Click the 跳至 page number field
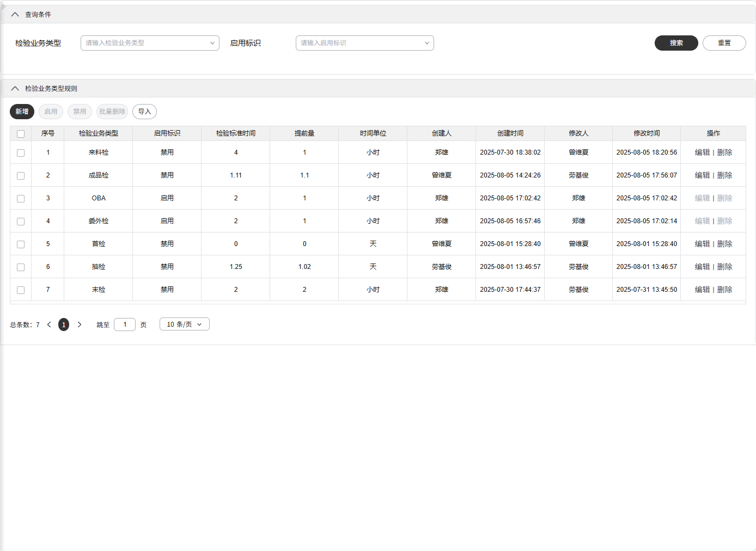 click(125, 325)
